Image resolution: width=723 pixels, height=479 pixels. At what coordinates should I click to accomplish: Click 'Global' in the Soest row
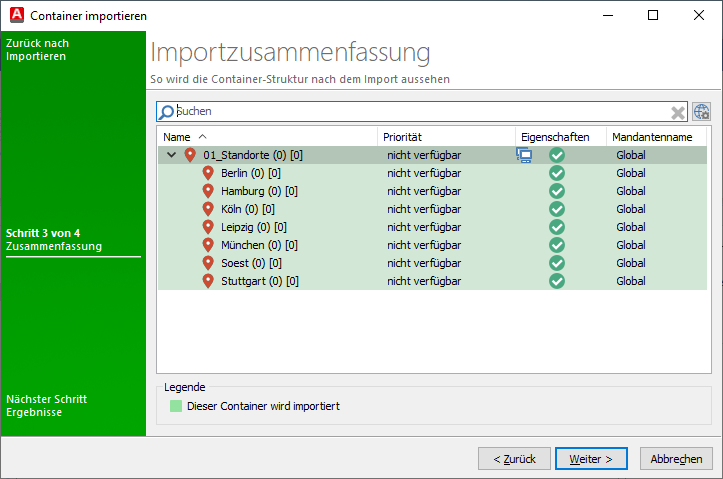click(x=630, y=263)
